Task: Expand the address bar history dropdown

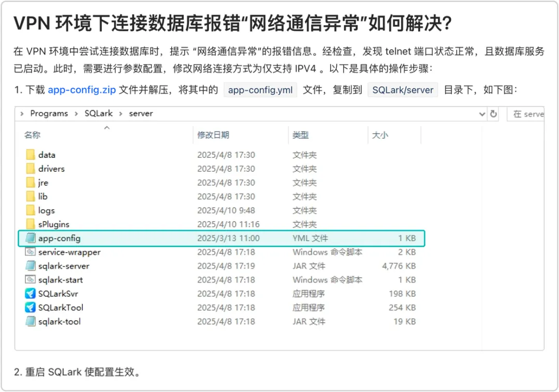Action: (482, 114)
